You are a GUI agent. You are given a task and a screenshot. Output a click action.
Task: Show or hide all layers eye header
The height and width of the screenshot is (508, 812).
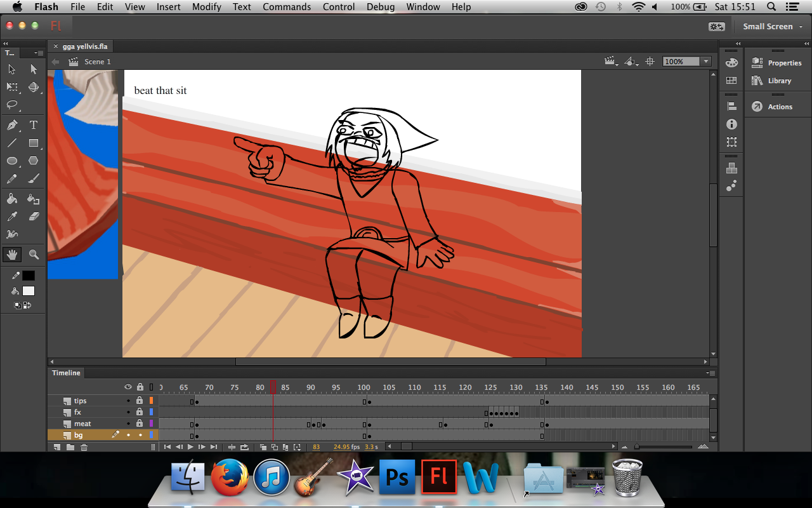[x=128, y=387]
